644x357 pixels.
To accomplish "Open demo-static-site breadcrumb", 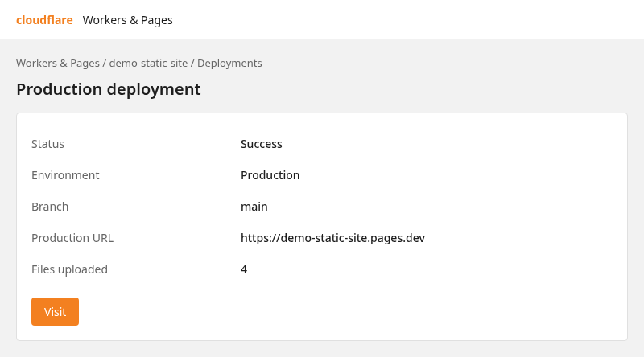I will coord(148,64).
